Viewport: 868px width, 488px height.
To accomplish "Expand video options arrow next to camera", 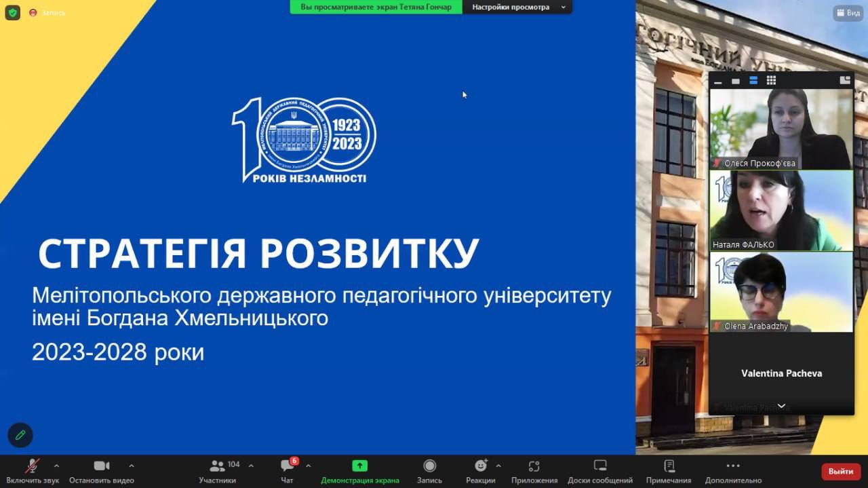I will [x=132, y=466].
